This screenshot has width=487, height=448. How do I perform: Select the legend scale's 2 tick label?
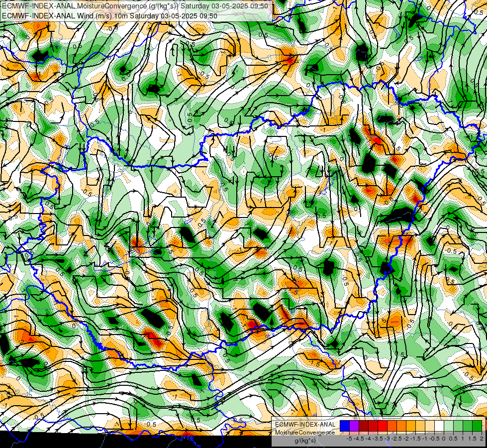pyautogui.click(x=482, y=439)
